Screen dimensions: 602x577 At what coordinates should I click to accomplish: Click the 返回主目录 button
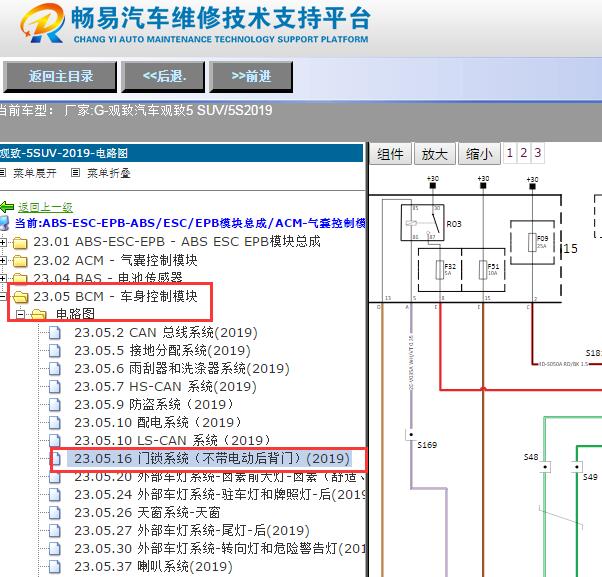(x=60, y=76)
